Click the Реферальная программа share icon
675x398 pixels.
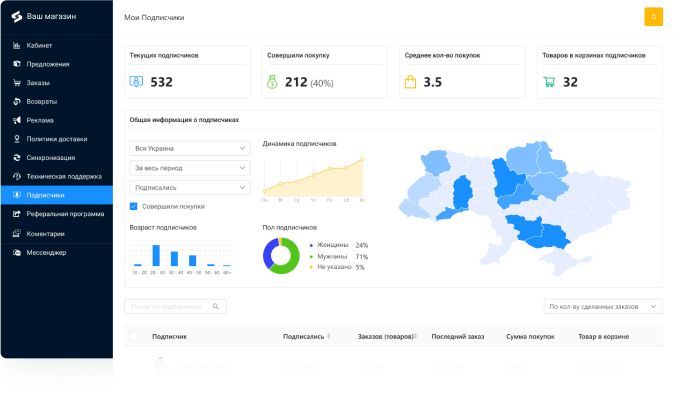click(17, 214)
